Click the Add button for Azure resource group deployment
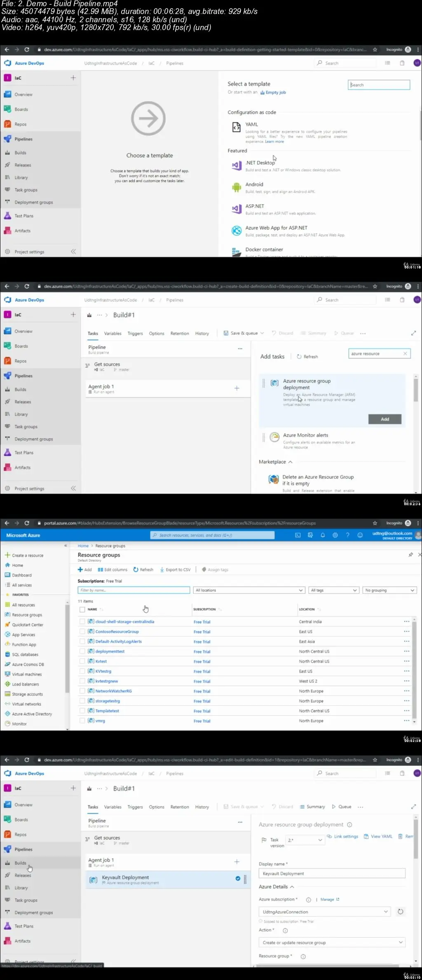The width and height of the screenshot is (422, 980). coord(385,419)
